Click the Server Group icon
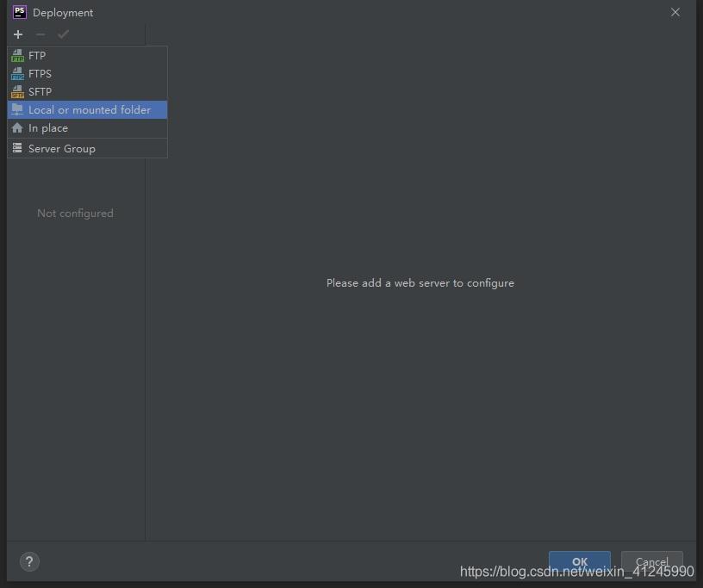 coord(17,149)
